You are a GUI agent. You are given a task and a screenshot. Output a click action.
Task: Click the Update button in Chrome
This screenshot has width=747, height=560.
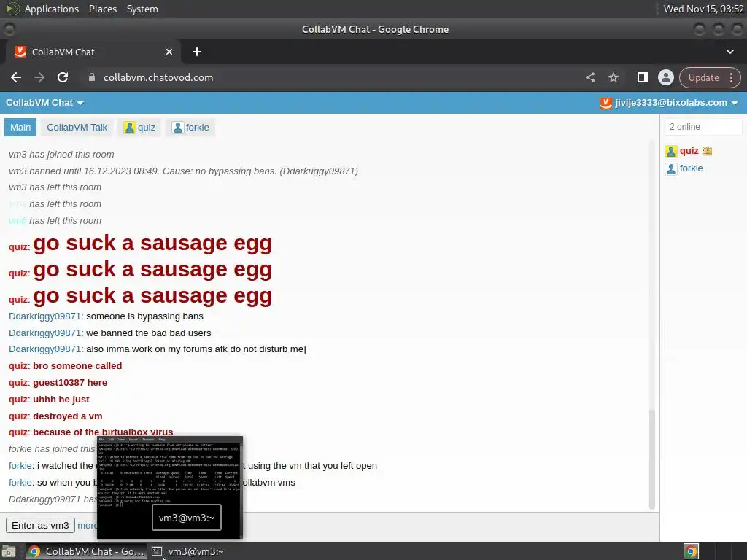[704, 77]
